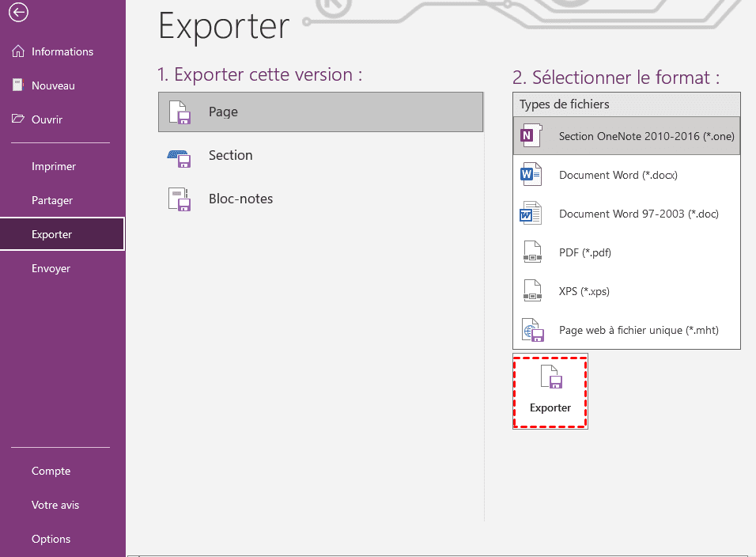Click the back arrow at top left

point(17,13)
